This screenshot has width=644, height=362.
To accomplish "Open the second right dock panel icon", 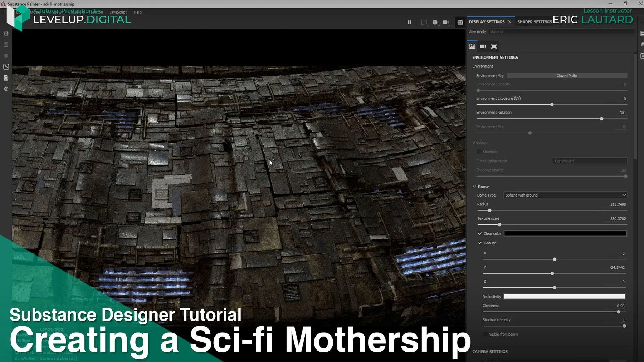I will pyautogui.click(x=642, y=45).
